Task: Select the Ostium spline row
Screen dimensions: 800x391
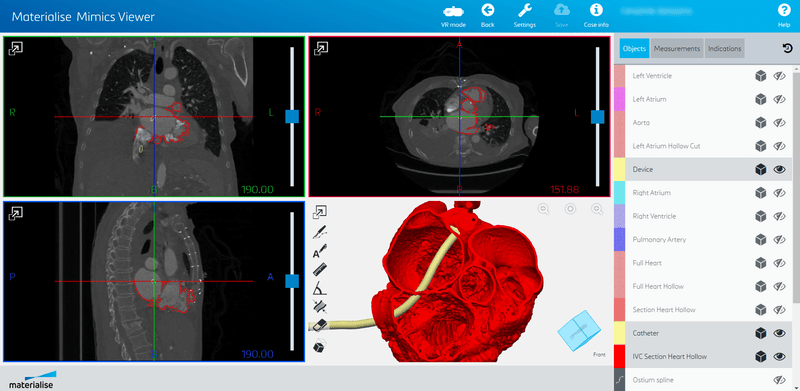Action: 704,380
